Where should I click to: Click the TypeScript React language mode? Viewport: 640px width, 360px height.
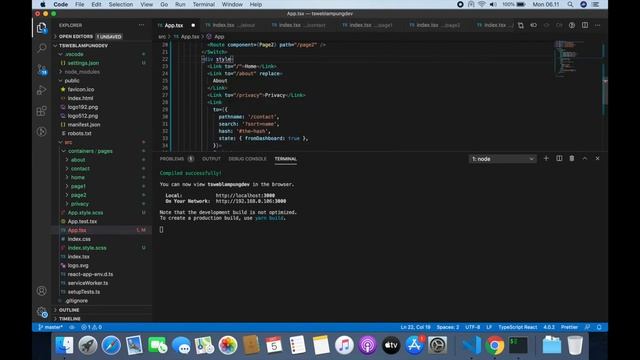point(518,327)
